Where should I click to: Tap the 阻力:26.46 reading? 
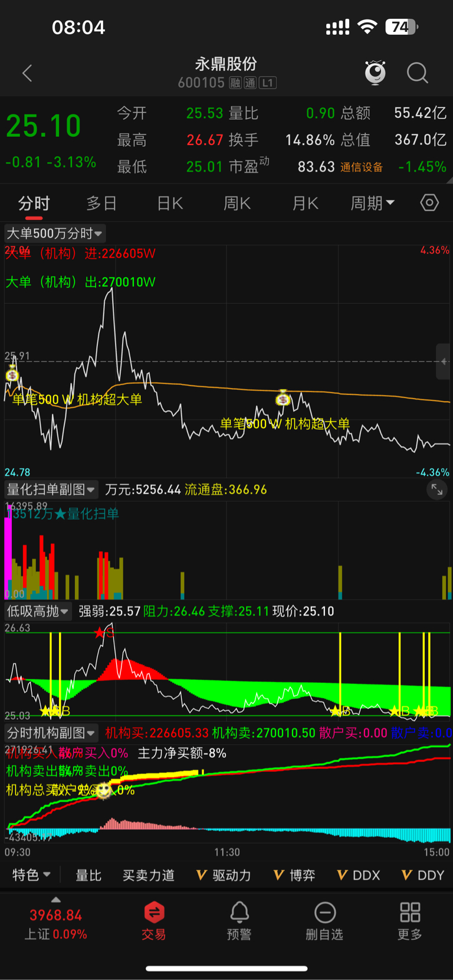tap(174, 611)
